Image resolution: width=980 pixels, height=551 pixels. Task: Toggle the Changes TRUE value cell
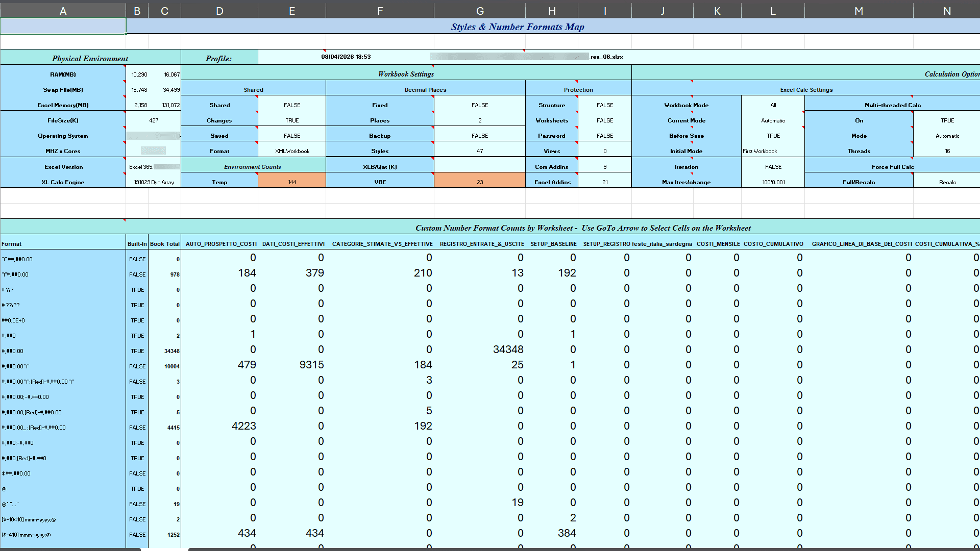291,120
